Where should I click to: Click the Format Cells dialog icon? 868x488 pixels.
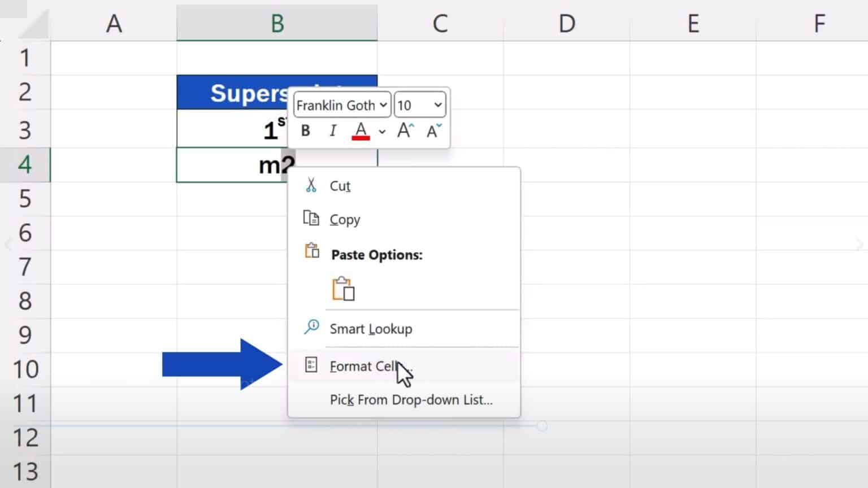311,365
